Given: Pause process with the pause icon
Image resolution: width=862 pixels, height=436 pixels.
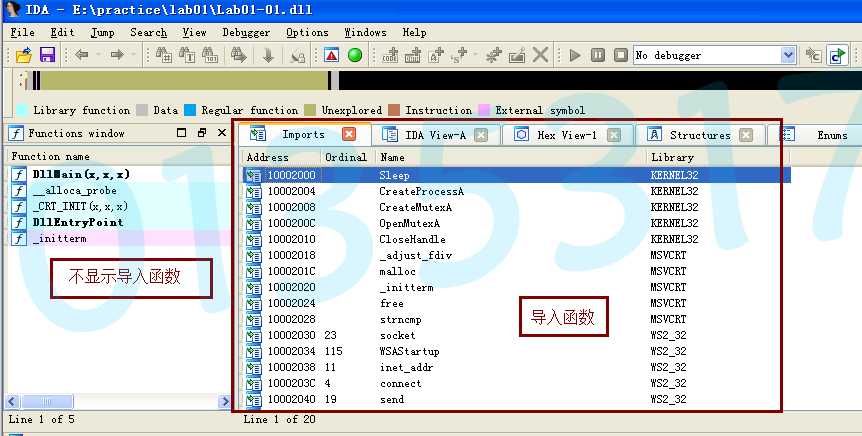Looking at the screenshot, I should tap(598, 55).
